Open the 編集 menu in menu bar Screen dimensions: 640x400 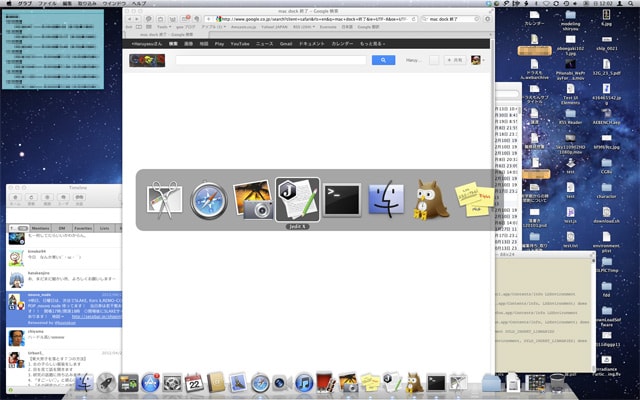[x=67, y=3]
